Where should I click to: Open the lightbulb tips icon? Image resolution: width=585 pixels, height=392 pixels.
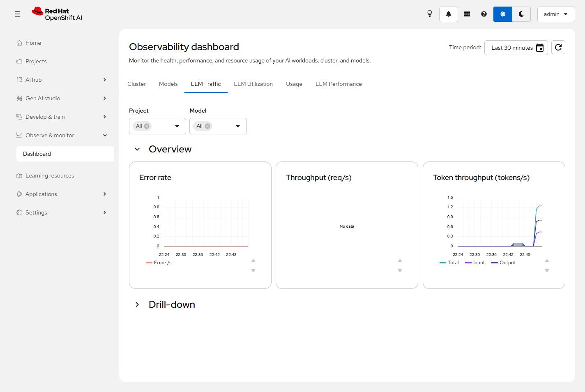coord(430,14)
